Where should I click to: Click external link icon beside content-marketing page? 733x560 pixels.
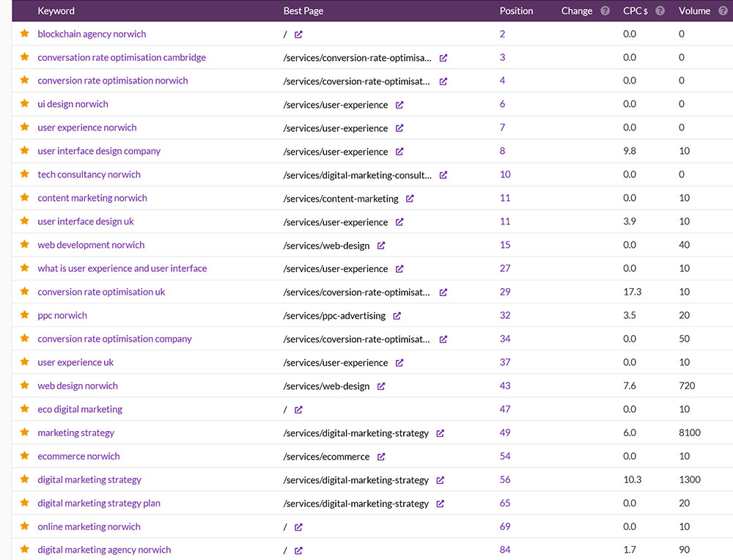click(x=410, y=199)
